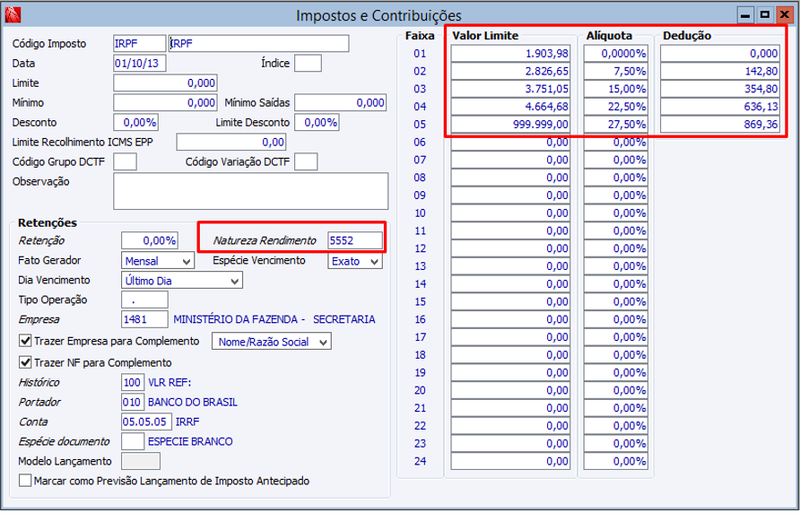Click Alíquota 27,50% in faixa 05
Screen dimensions: 800x513
coord(616,125)
